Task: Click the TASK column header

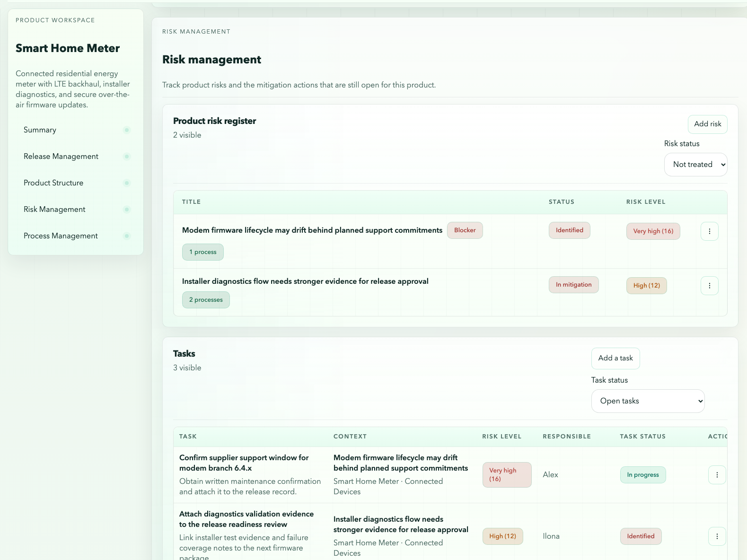Action: 188,437
